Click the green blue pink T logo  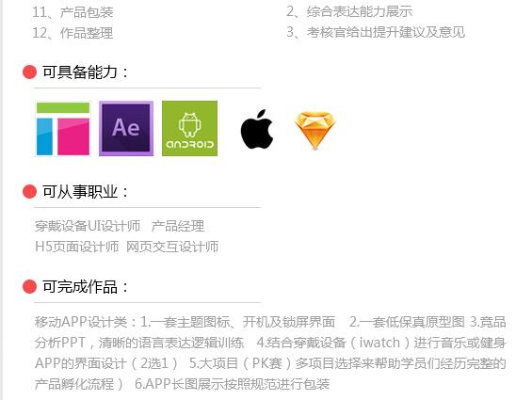(x=63, y=129)
